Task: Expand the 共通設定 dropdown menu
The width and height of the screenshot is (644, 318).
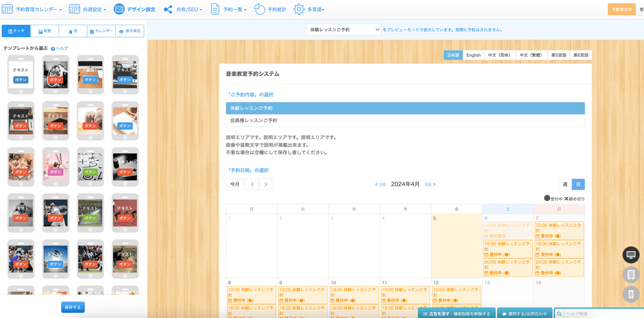Action: pos(88,10)
